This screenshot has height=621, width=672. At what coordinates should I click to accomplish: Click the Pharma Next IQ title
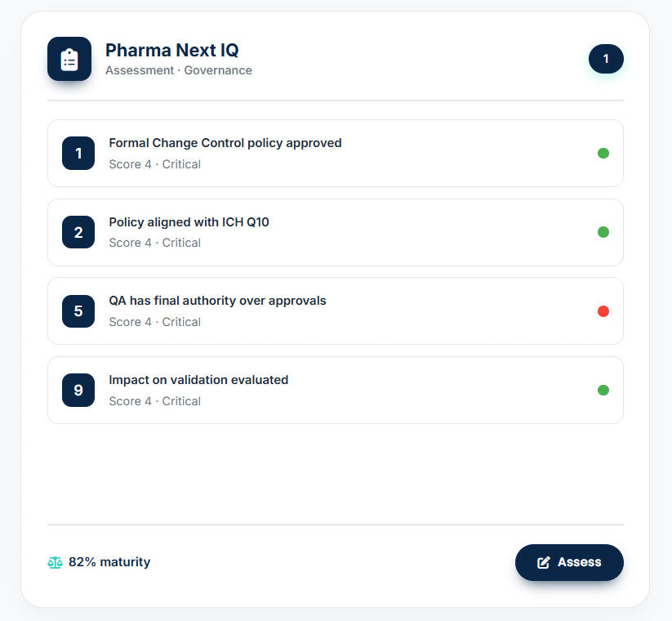coord(171,50)
